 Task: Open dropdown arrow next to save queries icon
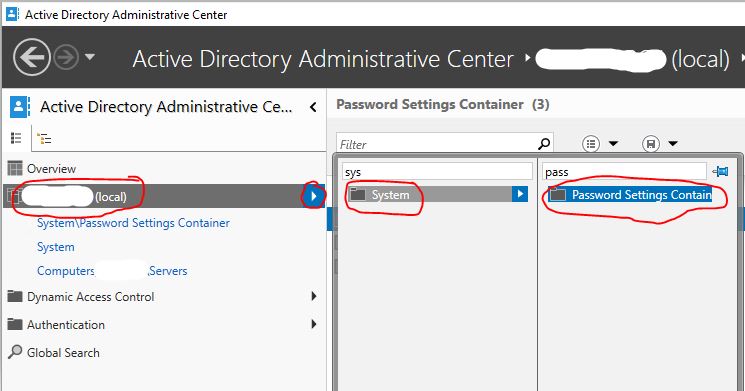tap(673, 143)
